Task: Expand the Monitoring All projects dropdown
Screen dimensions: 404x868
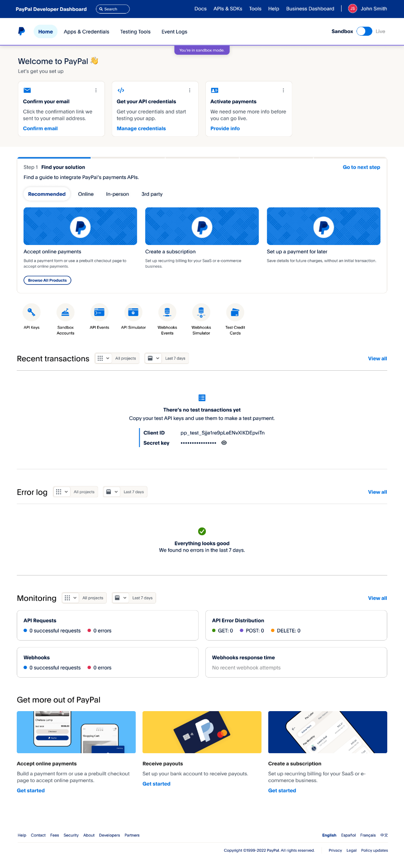Action: (84, 598)
